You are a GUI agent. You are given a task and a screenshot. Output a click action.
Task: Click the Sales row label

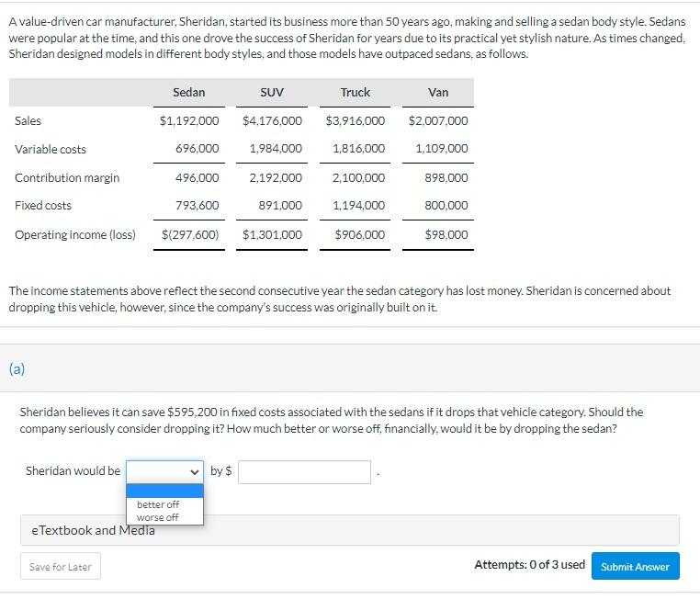coord(28,120)
